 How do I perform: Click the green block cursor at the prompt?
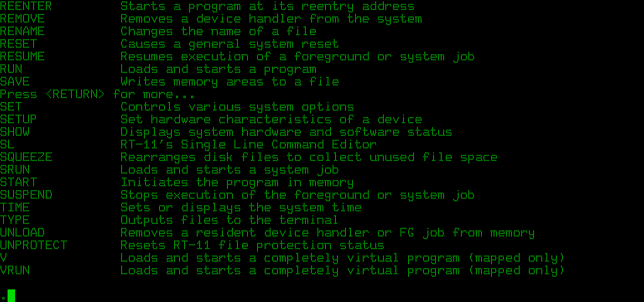coord(11,295)
